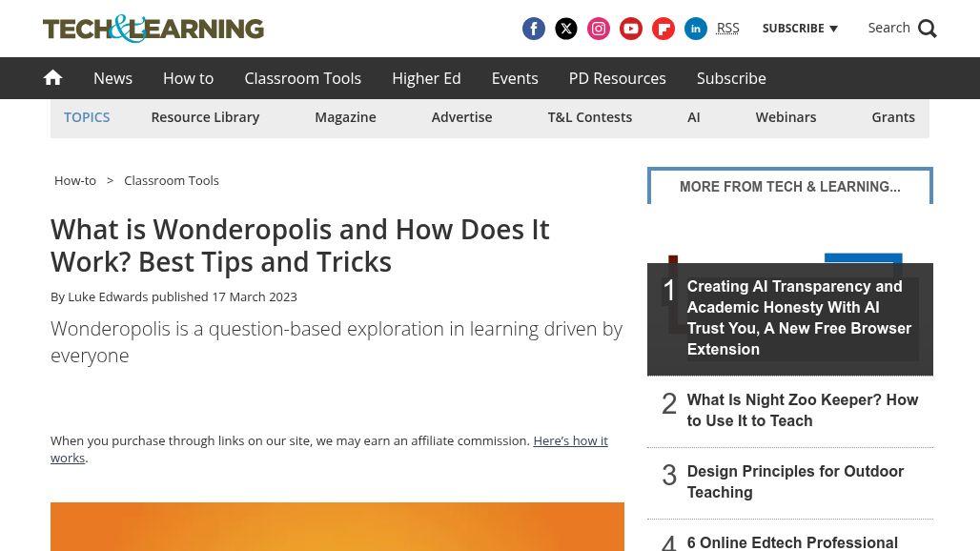Open the AI topic link
The height and width of the screenshot is (551, 980).
pyautogui.click(x=694, y=117)
